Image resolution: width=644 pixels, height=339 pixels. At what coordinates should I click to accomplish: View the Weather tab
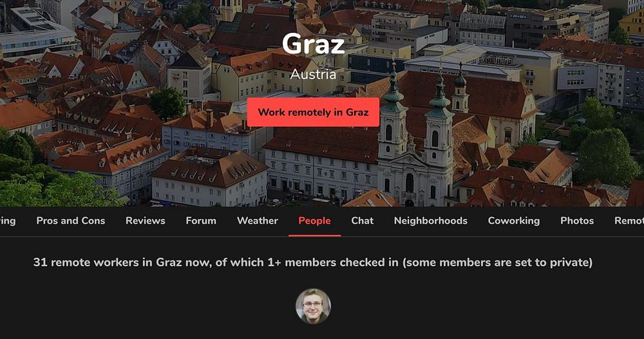[x=258, y=220]
